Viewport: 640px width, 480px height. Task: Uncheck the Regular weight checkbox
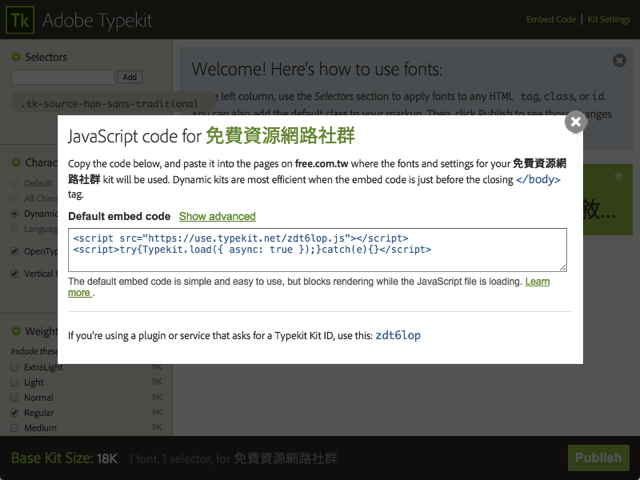tap(15, 412)
